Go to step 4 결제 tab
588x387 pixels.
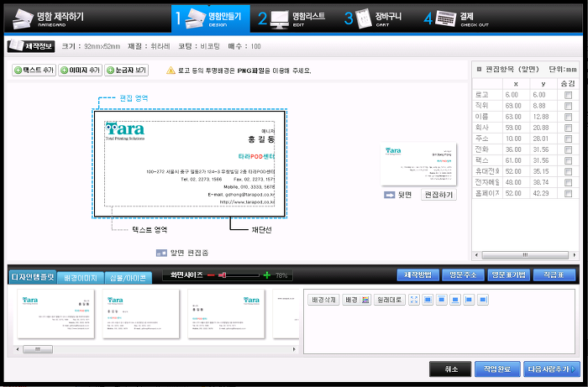pos(456,18)
